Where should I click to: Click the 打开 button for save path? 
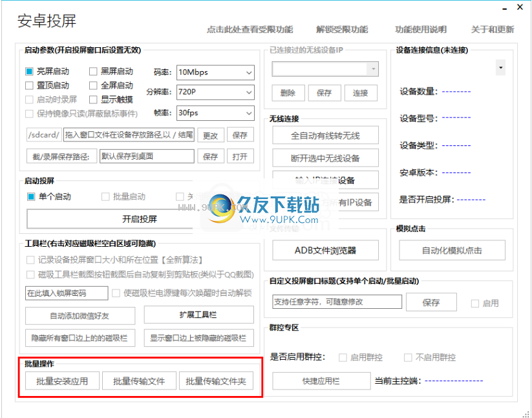[x=240, y=156]
